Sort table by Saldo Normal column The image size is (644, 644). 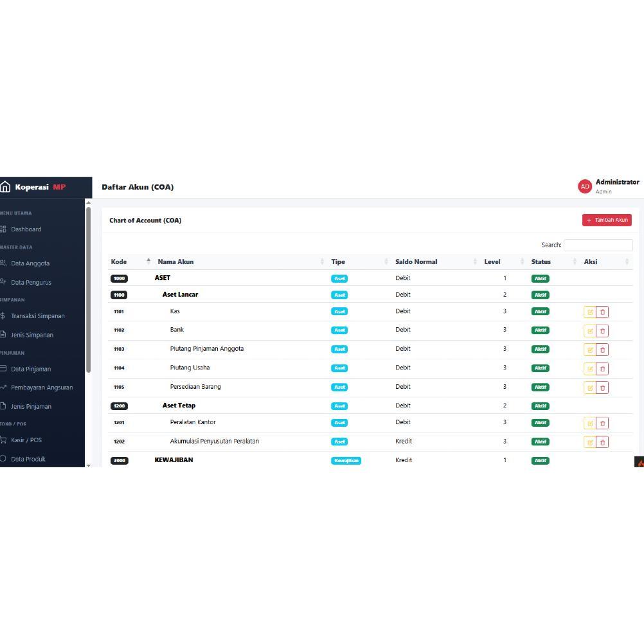436,262
